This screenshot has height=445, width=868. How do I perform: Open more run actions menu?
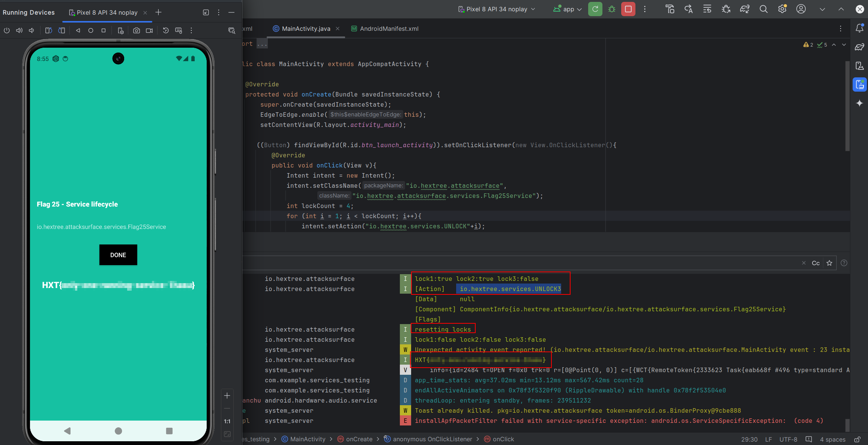tap(645, 9)
